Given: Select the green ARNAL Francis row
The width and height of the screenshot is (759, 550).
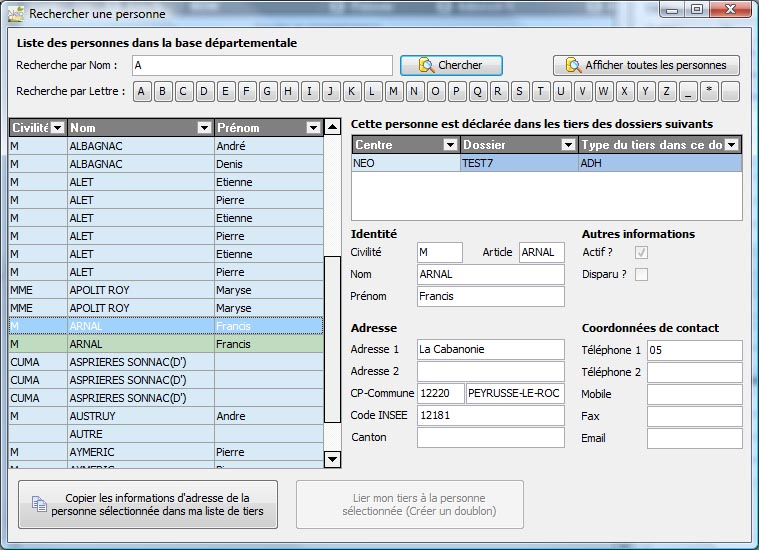Looking at the screenshot, I should click(166, 344).
